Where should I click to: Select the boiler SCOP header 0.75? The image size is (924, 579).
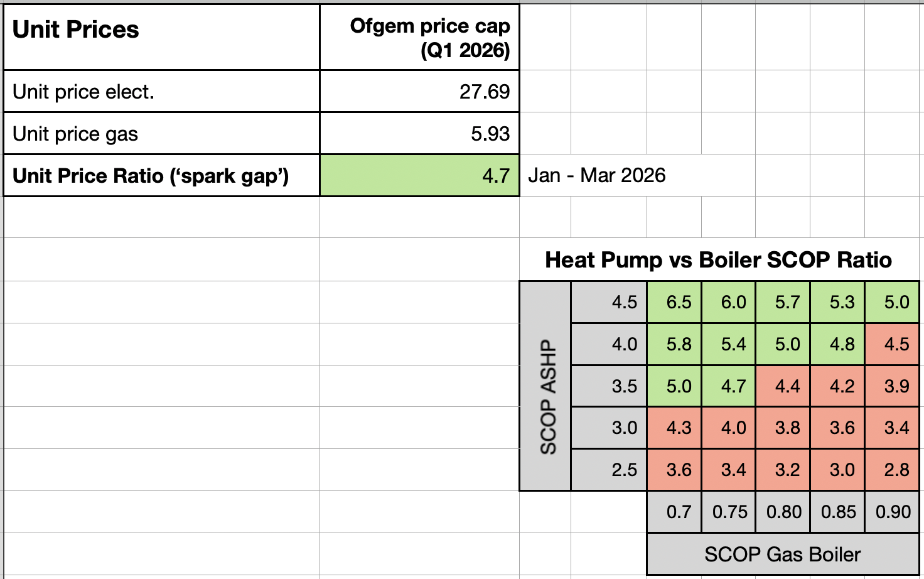(729, 512)
